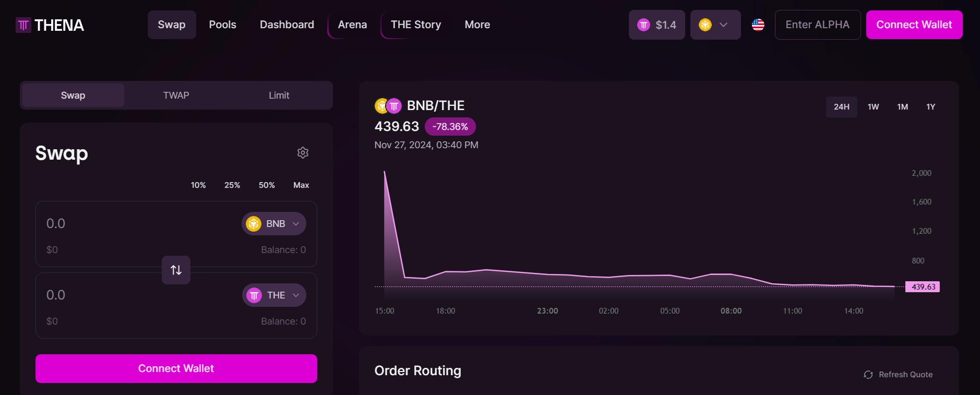Open Pools page

[x=223, y=25]
